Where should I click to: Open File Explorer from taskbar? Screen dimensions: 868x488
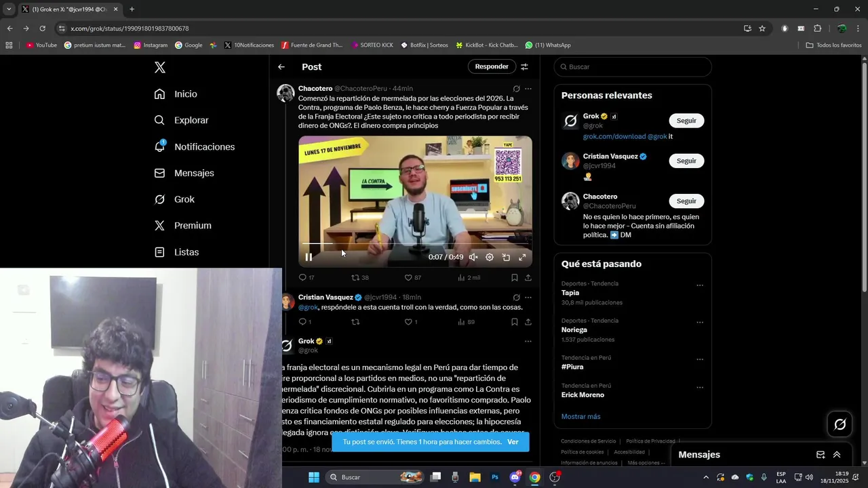[x=475, y=477]
